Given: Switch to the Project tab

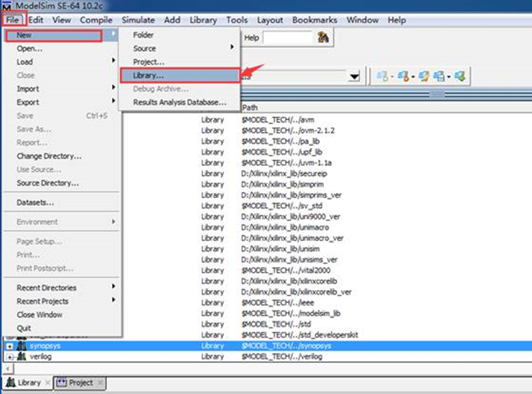Looking at the screenshot, I should (80, 382).
